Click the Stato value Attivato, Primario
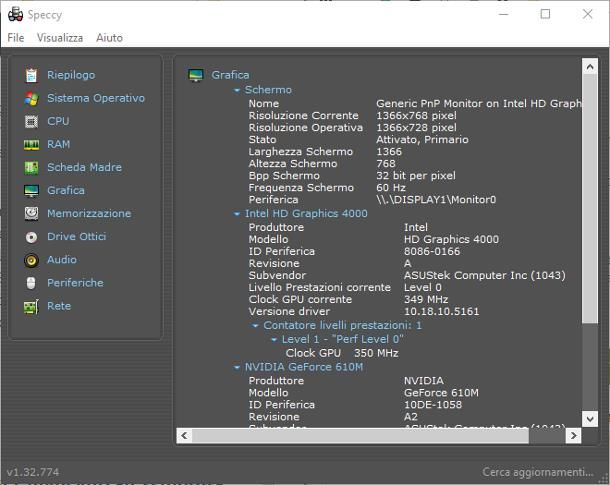This screenshot has height=485, width=610. click(422, 140)
